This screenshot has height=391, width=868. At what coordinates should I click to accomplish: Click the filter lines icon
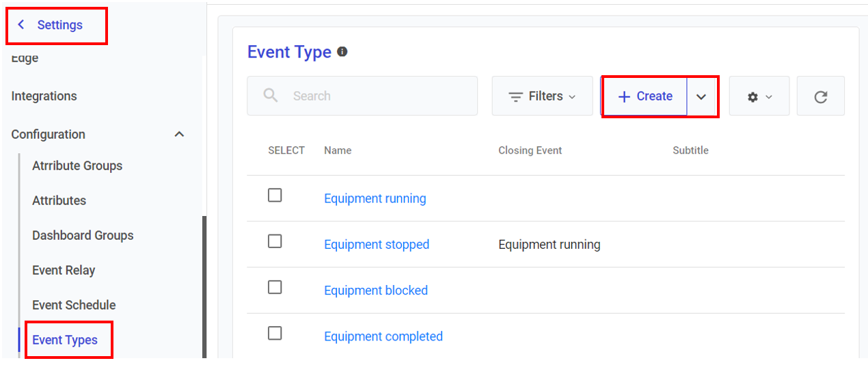coord(516,97)
